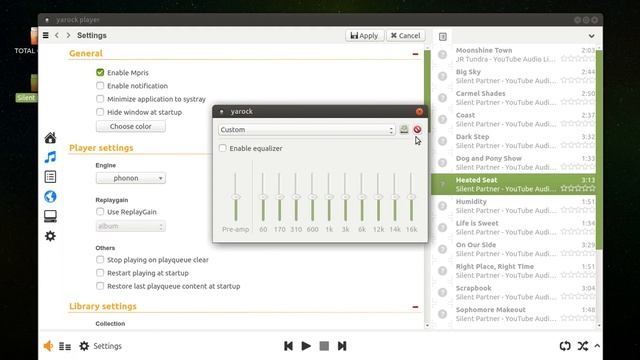Open the Home view in sidebar

(50, 138)
